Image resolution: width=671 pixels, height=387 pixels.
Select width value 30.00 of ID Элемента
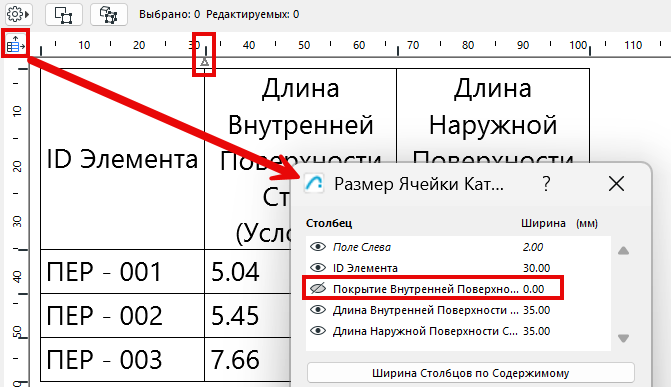tap(536, 268)
